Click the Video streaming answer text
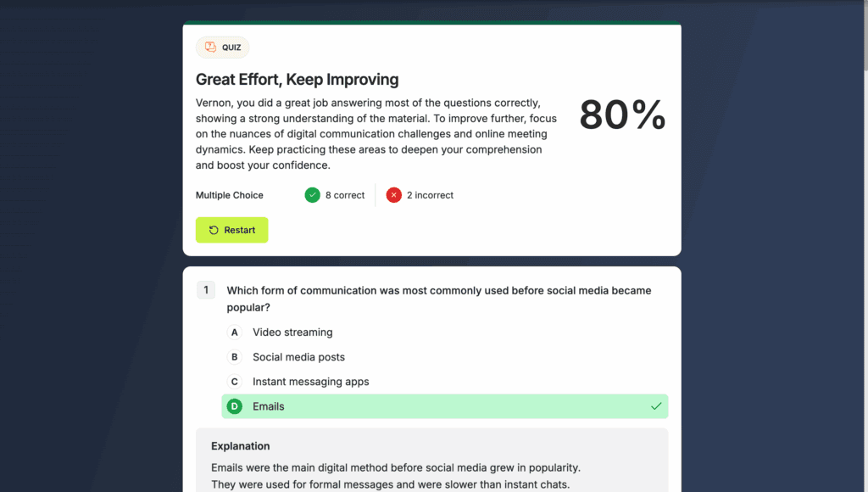 click(292, 333)
